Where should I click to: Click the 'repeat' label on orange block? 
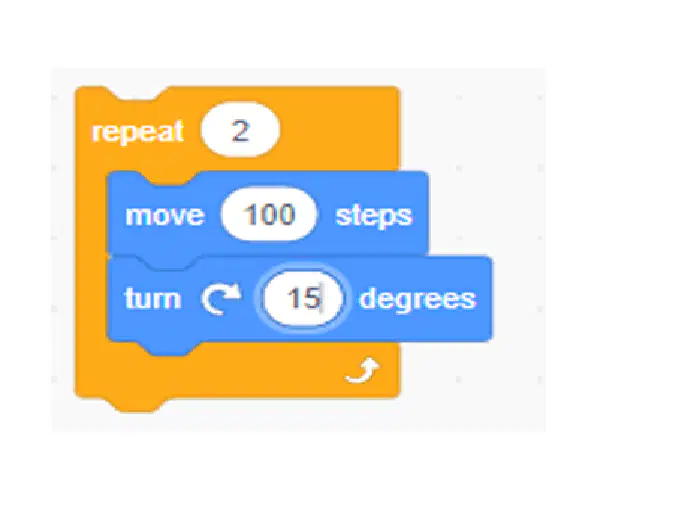tap(138, 131)
